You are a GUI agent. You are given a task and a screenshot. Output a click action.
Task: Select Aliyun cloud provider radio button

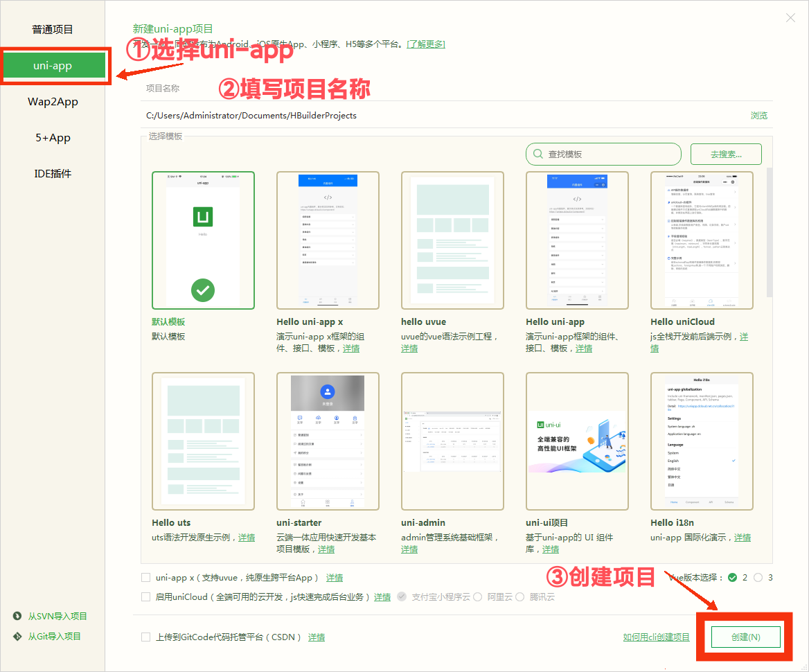(x=477, y=596)
